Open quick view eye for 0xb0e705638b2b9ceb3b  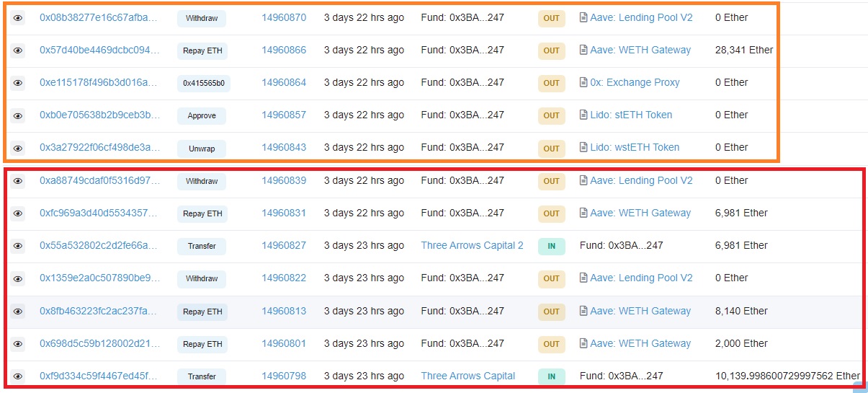[x=18, y=115]
